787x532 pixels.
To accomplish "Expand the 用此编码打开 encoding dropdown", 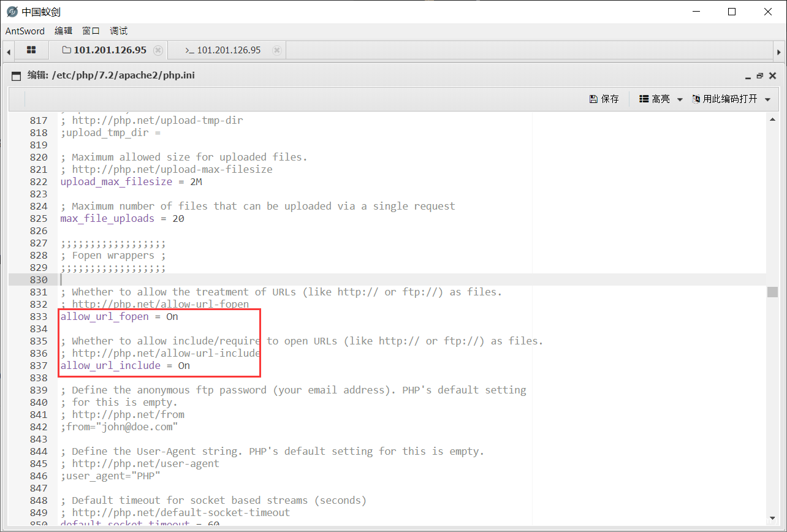I will [x=731, y=99].
